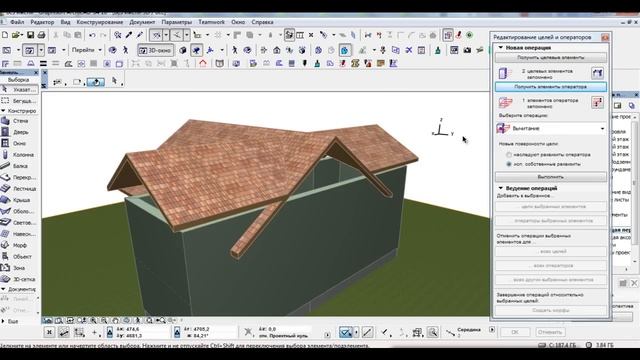Open the Конструирование menu

click(100, 22)
